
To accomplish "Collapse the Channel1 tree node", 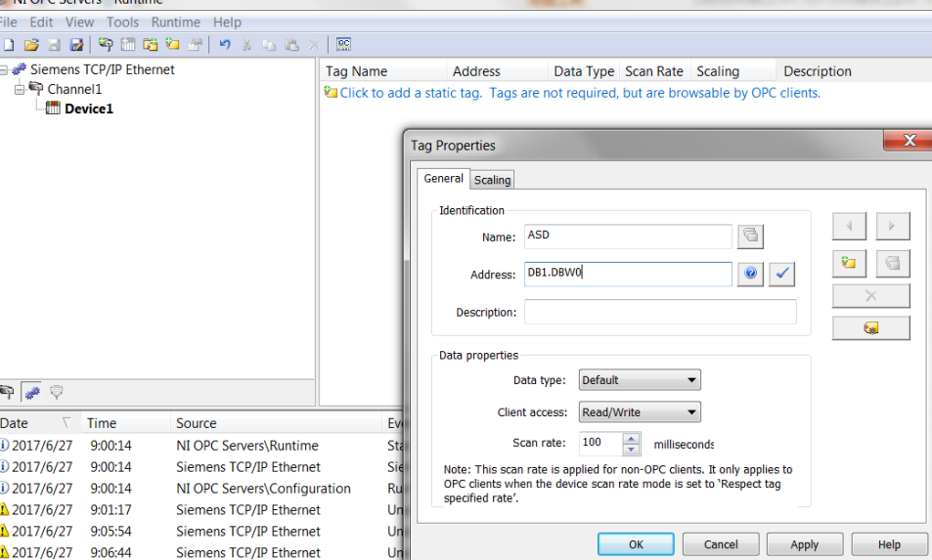I will point(20,90).
